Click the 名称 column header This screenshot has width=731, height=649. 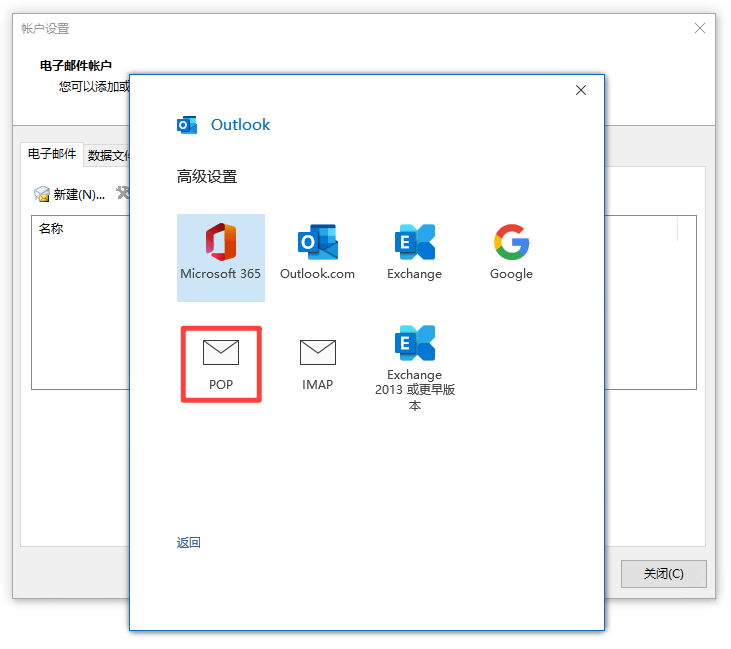coord(51,228)
